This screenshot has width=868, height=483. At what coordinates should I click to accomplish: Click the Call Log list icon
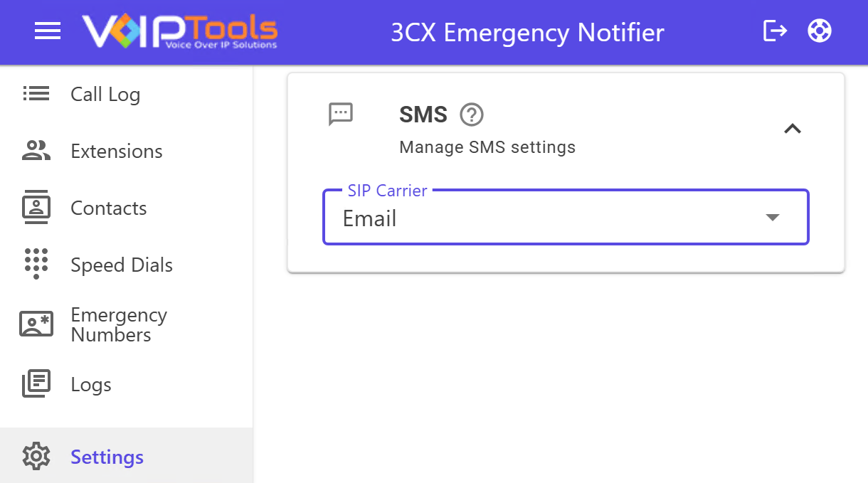pos(36,94)
